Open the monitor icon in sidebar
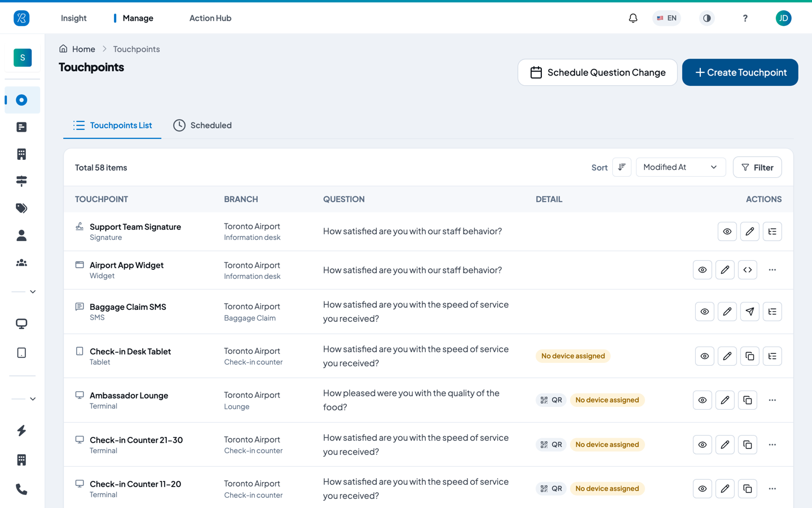Image resolution: width=812 pixels, height=508 pixels. (21, 323)
